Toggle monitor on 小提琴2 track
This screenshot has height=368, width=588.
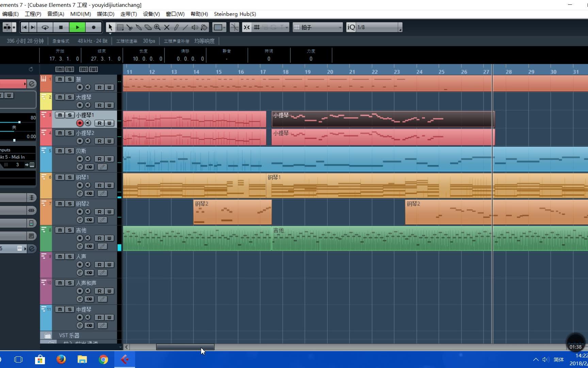[88, 141]
